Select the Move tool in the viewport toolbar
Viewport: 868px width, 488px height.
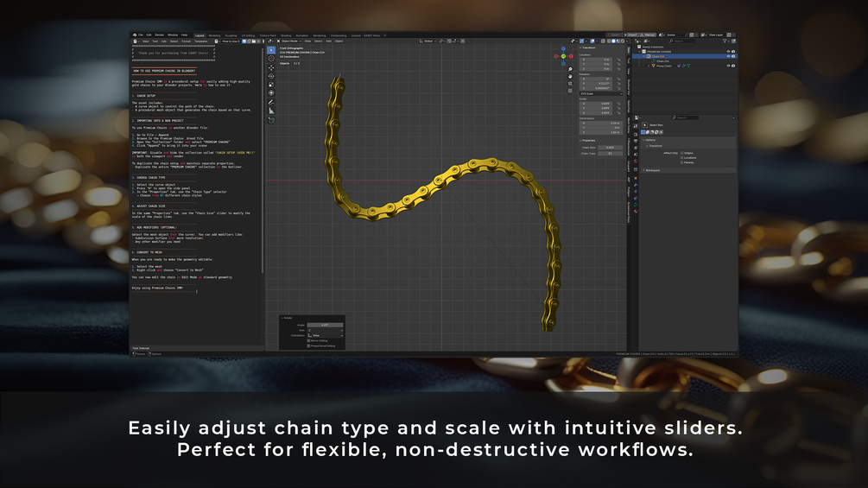271,68
